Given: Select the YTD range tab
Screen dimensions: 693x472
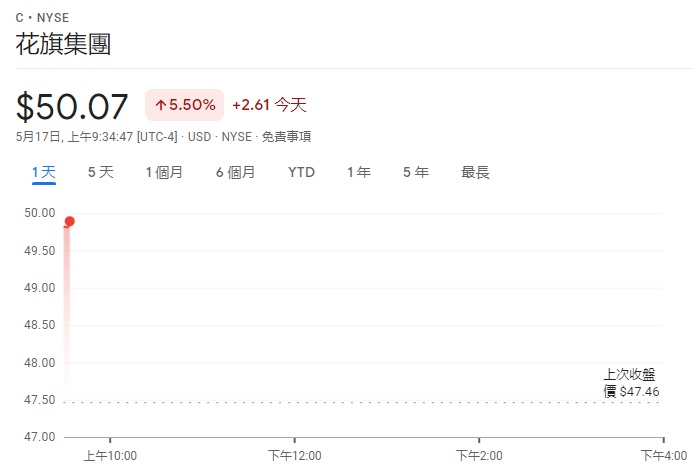Looking at the screenshot, I should click(x=301, y=172).
